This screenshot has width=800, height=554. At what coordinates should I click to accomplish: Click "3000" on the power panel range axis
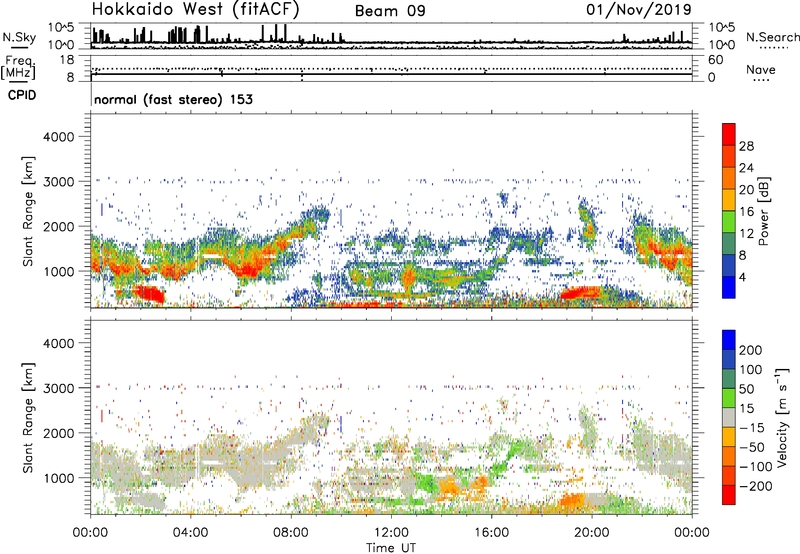point(59,182)
